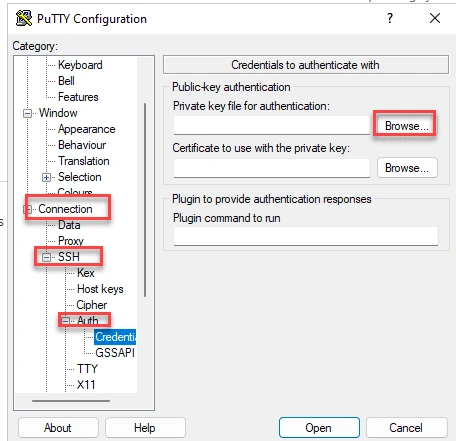The height and width of the screenshot is (441, 456).
Task: Click the About button
Action: 58,427
